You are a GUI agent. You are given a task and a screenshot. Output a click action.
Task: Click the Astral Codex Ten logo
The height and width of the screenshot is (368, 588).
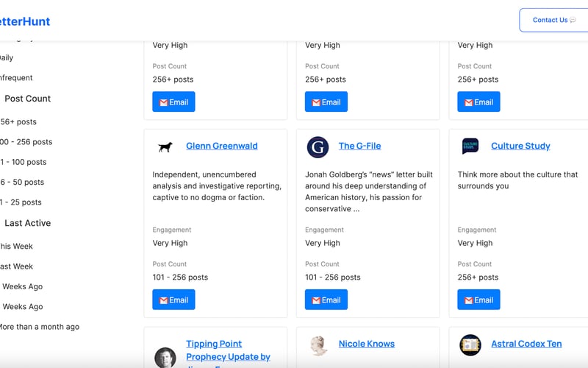click(470, 344)
